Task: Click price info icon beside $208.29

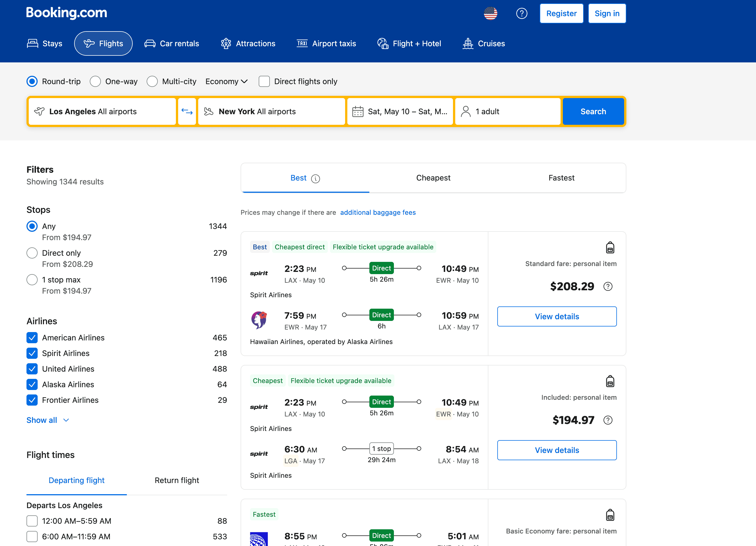Action: coord(608,286)
